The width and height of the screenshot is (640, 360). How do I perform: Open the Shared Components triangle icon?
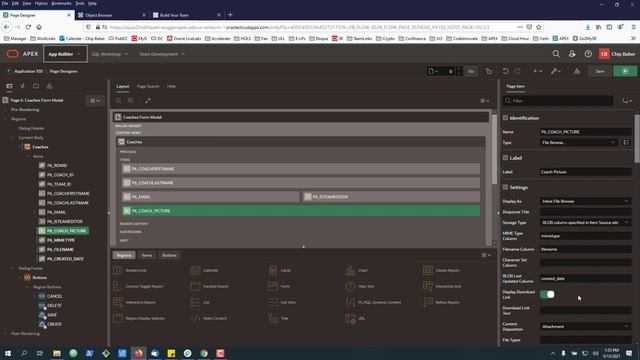pyautogui.click(x=577, y=71)
